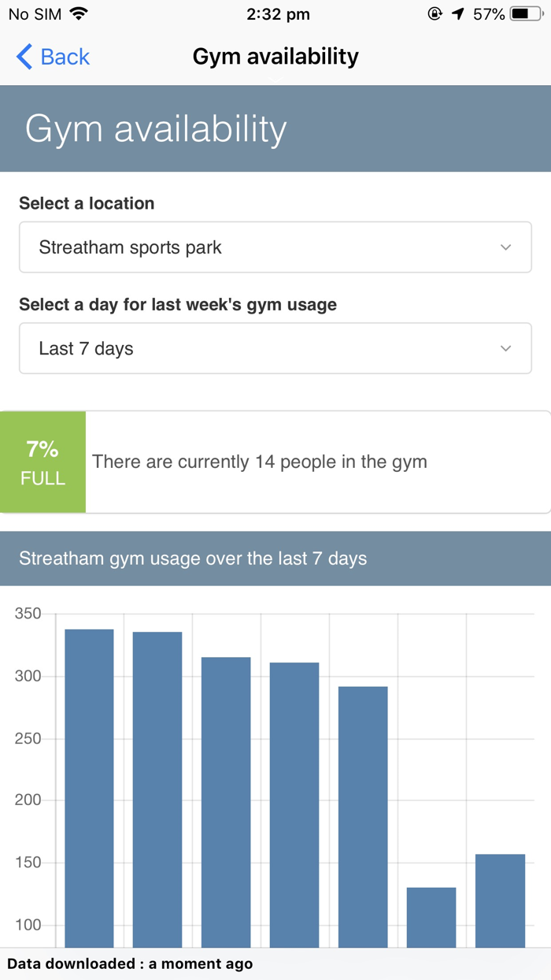Tap the tallest first bar in chart

(x=89, y=788)
